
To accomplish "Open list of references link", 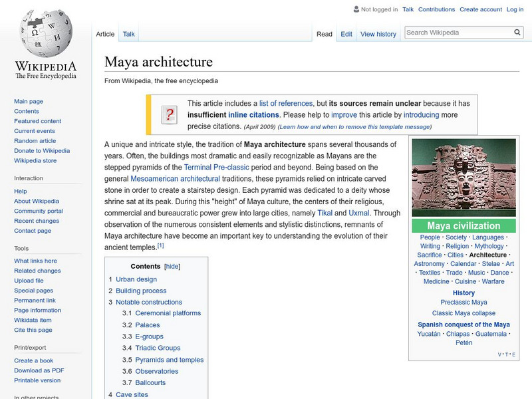I will tap(286, 103).
